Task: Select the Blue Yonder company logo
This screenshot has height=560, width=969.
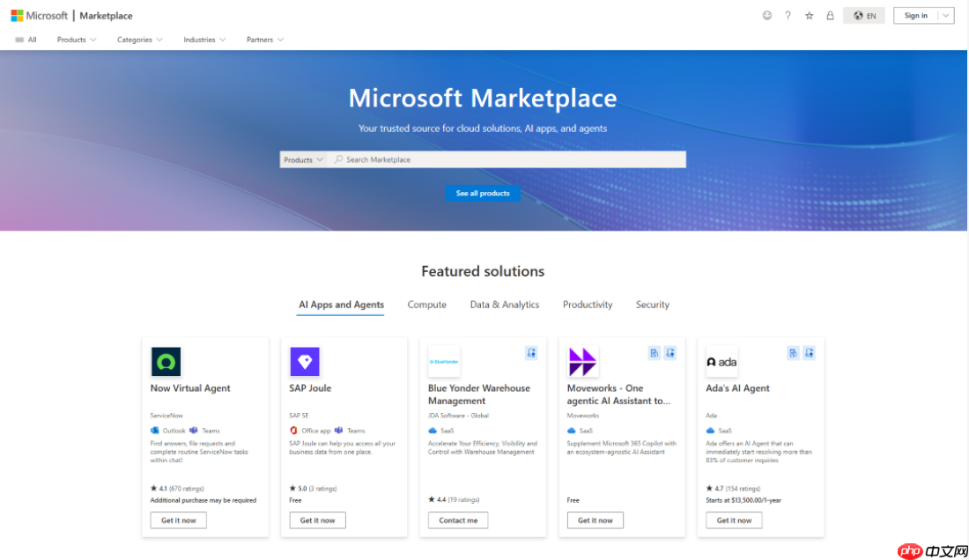Action: [443, 361]
